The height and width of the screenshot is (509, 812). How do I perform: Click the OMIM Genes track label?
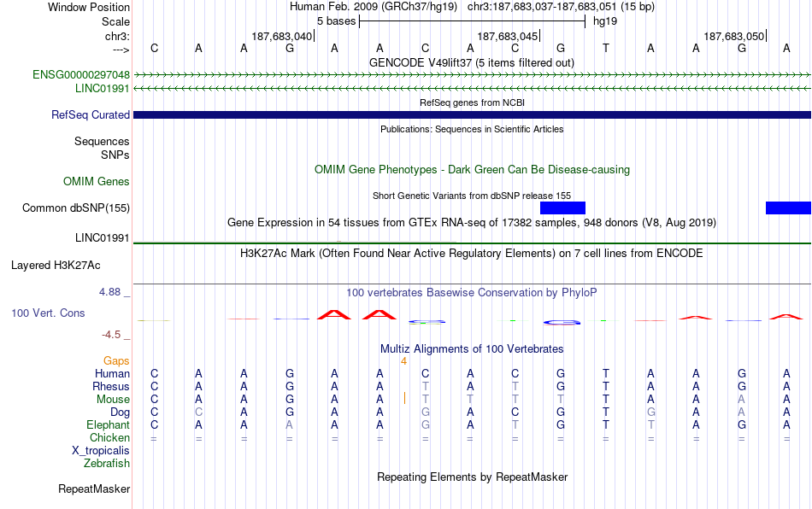pos(96,182)
